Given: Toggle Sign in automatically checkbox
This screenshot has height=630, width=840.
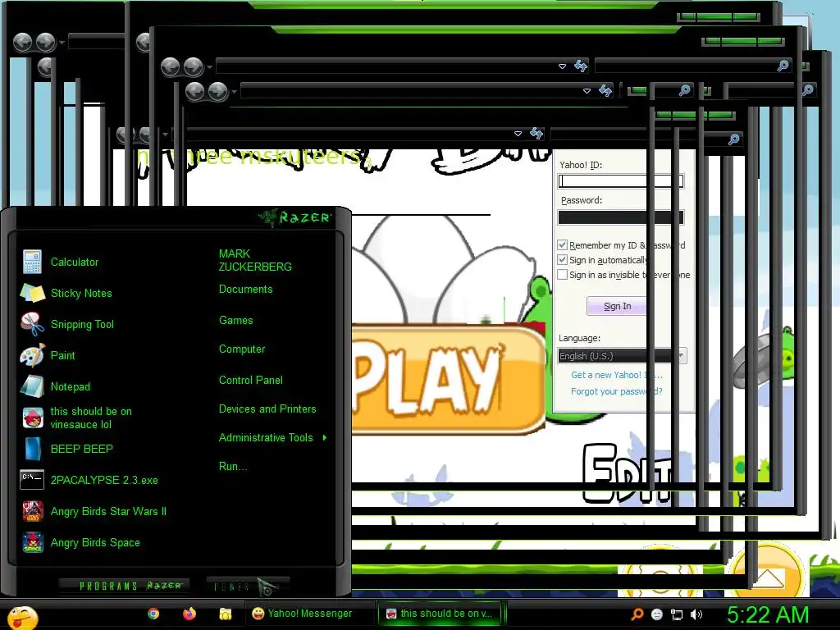Looking at the screenshot, I should [x=563, y=260].
